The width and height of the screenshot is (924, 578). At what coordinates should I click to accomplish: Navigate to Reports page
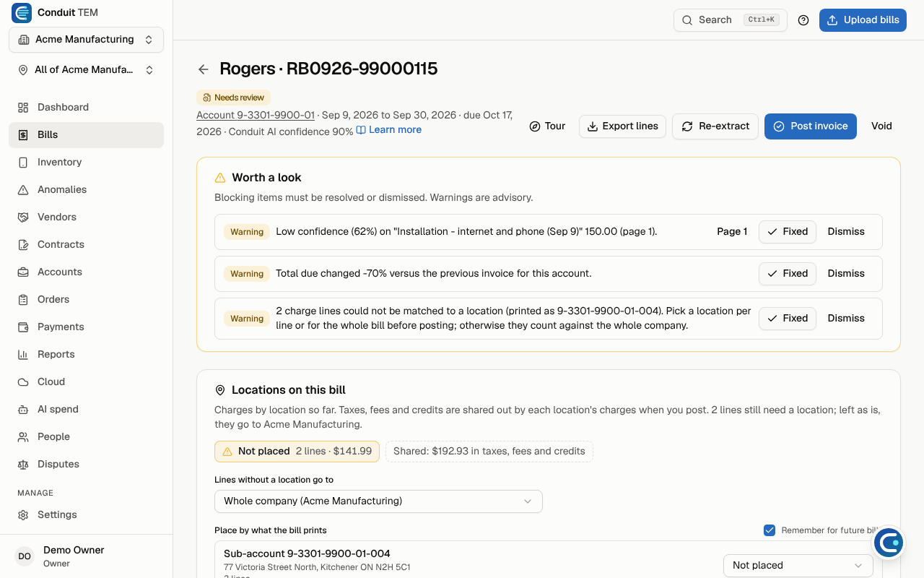point(86,354)
